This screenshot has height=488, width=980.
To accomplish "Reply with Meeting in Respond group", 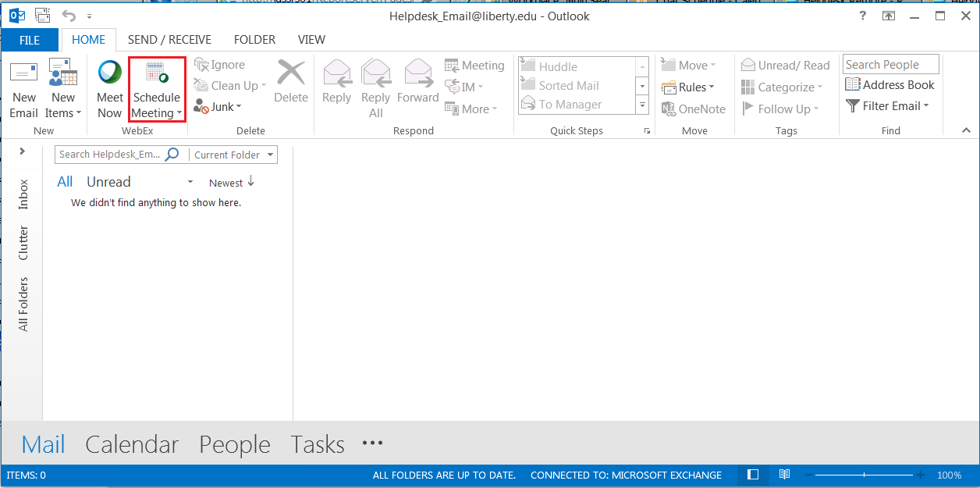I will coord(474,66).
